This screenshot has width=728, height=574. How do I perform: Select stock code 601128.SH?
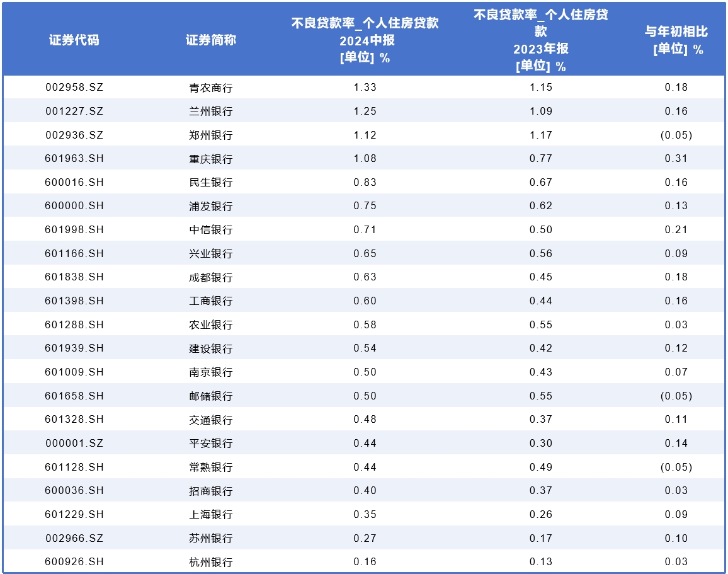(74, 467)
